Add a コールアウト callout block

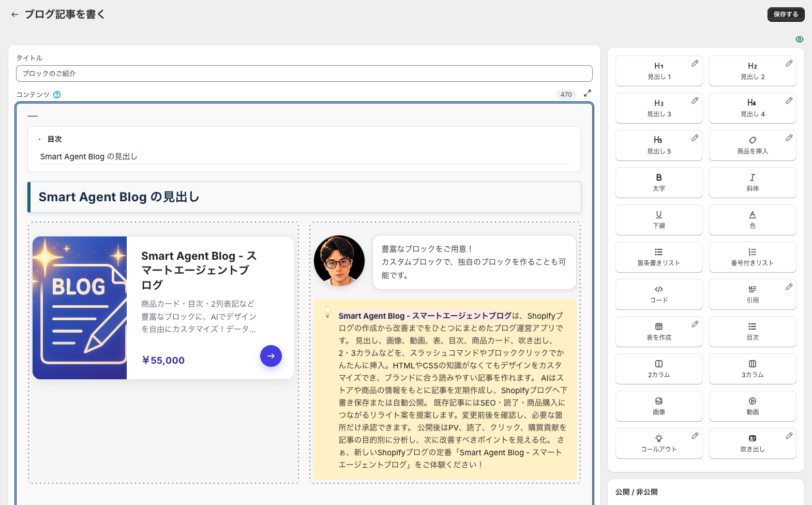[x=659, y=443]
